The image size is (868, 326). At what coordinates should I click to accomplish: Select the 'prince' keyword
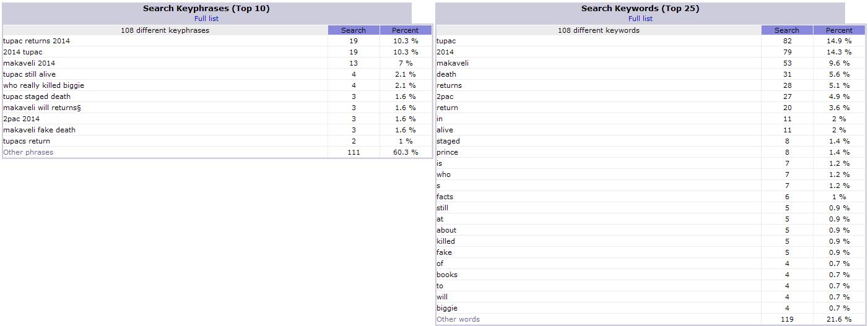pyautogui.click(x=447, y=152)
